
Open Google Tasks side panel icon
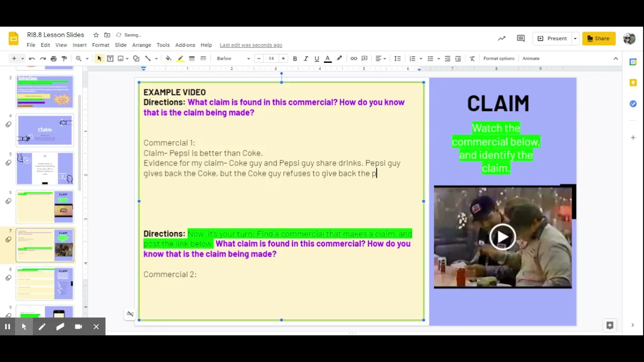(x=633, y=104)
